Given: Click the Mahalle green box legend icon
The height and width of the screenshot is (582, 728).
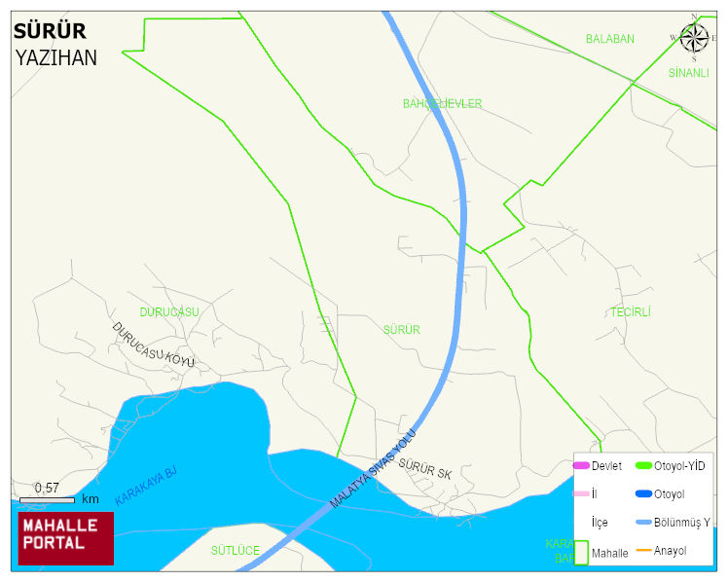Looking at the screenshot, I should [581, 553].
